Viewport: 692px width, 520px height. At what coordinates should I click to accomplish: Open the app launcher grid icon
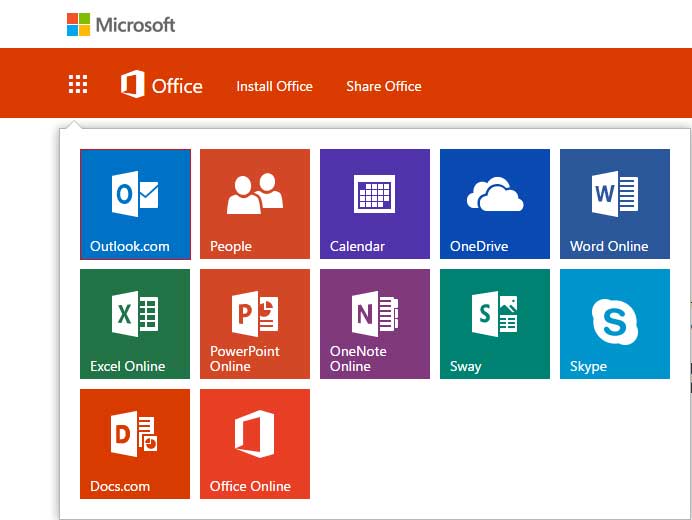(78, 84)
